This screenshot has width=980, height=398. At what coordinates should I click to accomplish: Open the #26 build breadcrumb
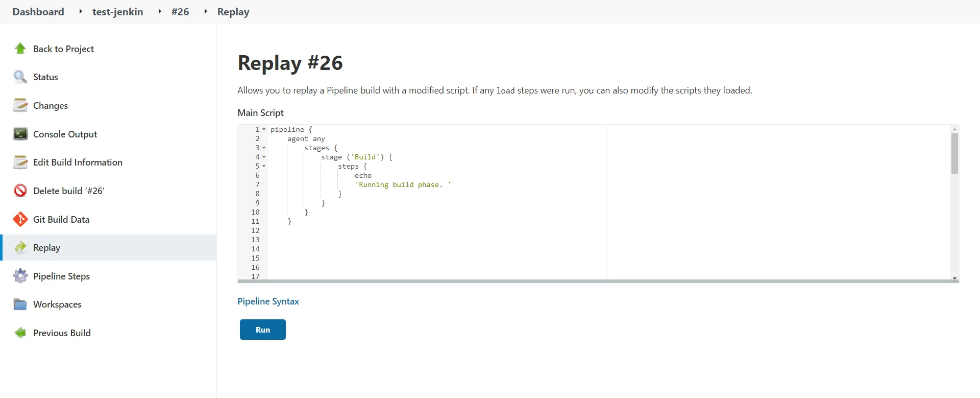[x=180, y=12]
